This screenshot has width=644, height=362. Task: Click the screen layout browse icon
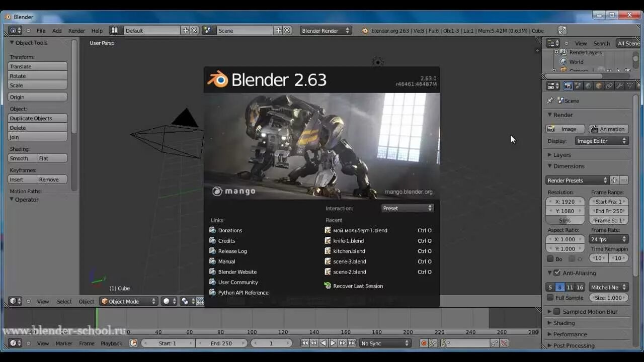click(115, 31)
